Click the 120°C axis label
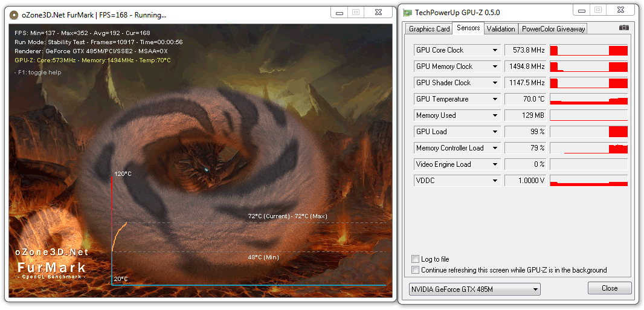Screen dimensions: 644x310 (x=123, y=174)
